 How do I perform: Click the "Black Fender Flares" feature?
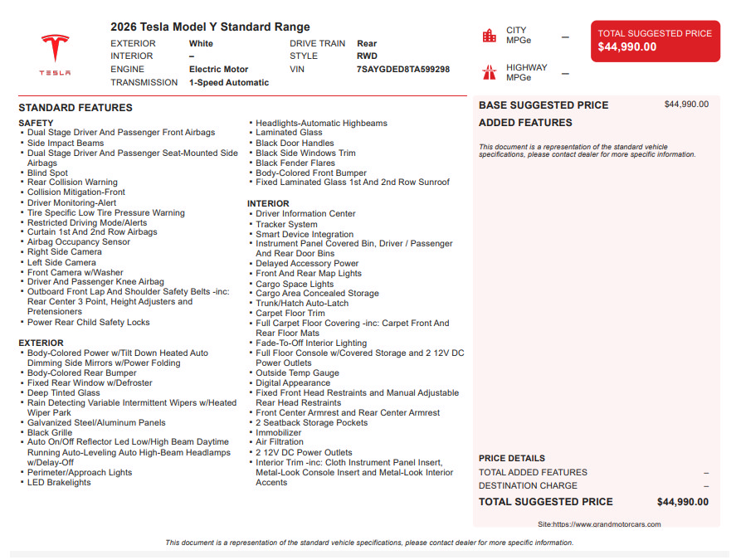coord(295,163)
